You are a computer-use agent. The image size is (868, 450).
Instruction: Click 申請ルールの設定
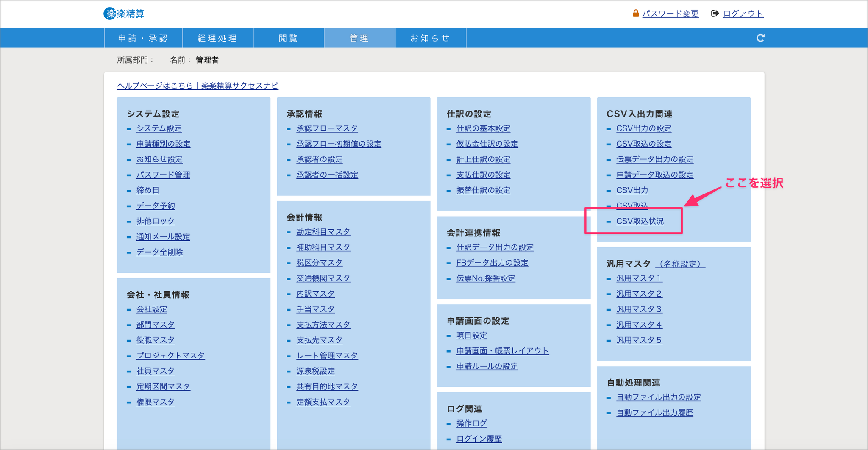(487, 367)
